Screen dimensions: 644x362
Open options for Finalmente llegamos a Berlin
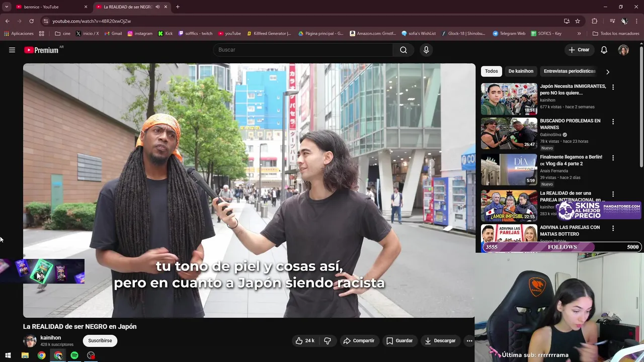pyautogui.click(x=613, y=158)
